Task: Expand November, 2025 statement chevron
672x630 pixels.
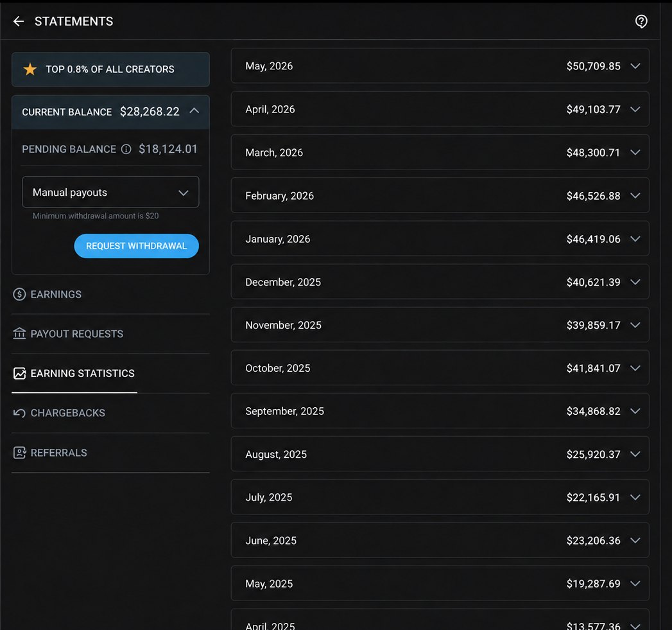Action: pyautogui.click(x=635, y=325)
